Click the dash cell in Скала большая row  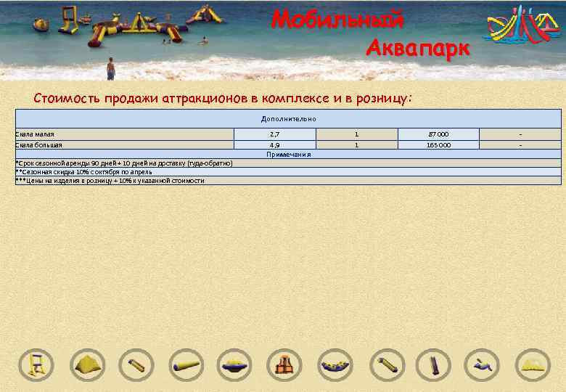[x=520, y=145]
